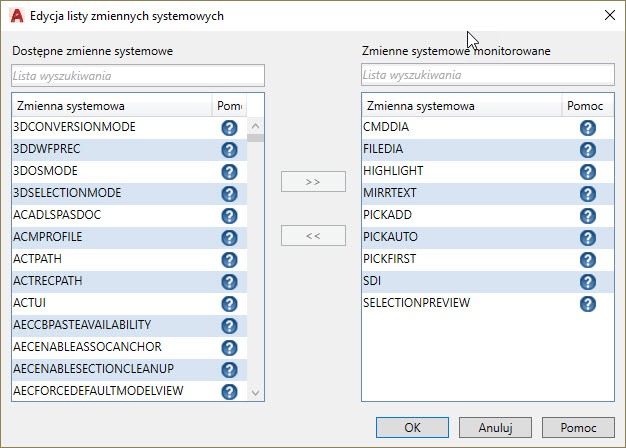The height and width of the screenshot is (448, 626).
Task: Open help for AECFORCEDEFAULTMODELVIEW
Action: [x=229, y=391]
